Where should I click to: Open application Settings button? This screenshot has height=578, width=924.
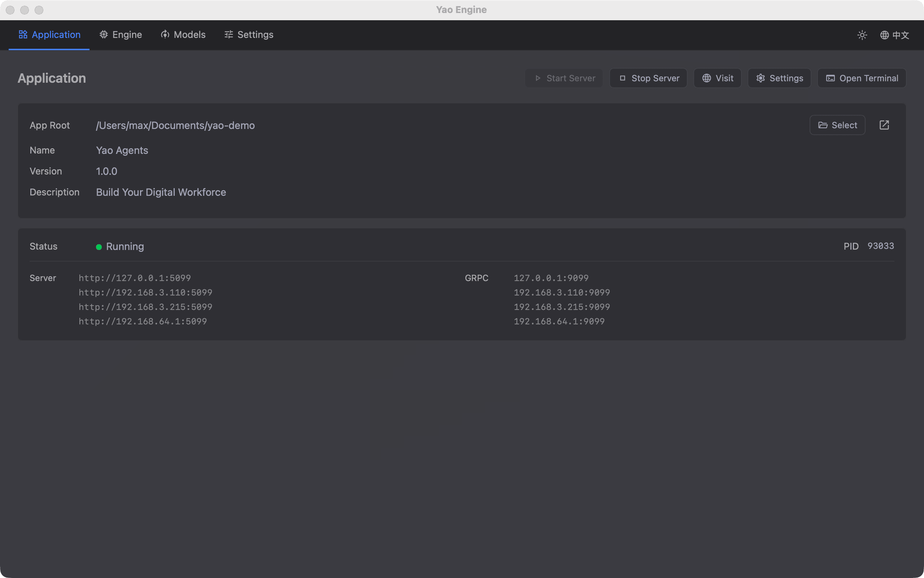click(779, 78)
